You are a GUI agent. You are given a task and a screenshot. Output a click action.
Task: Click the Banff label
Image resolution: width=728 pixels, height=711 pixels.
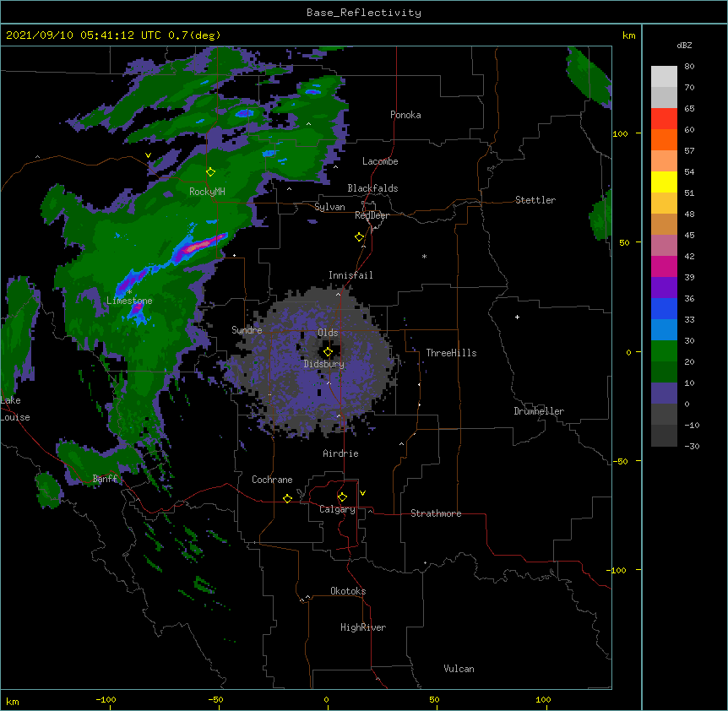(x=105, y=479)
